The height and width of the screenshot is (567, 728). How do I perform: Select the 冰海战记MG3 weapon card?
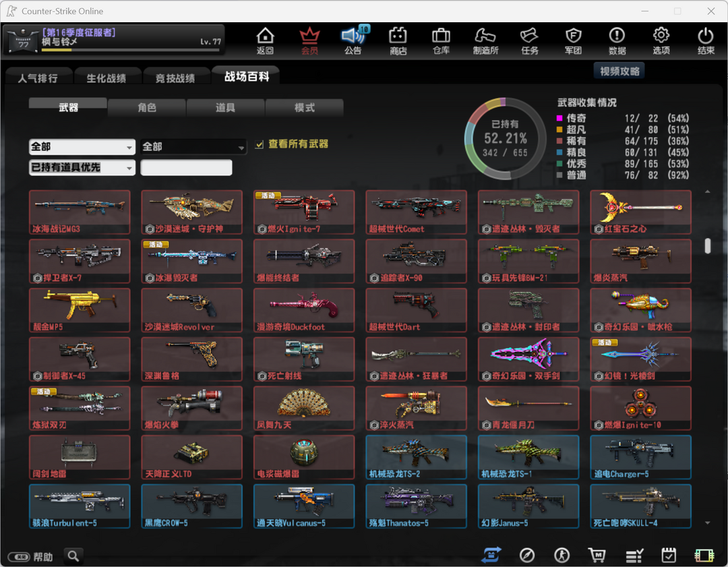80,212
